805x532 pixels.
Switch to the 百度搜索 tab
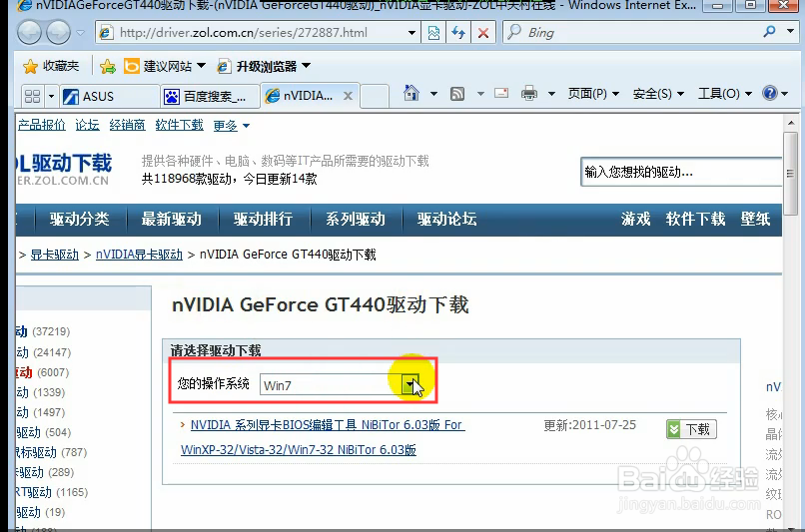click(209, 97)
